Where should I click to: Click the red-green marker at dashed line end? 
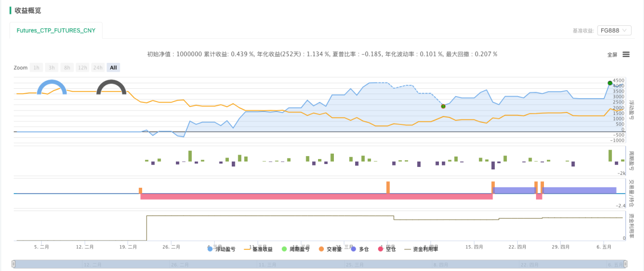pyautogui.click(x=443, y=106)
